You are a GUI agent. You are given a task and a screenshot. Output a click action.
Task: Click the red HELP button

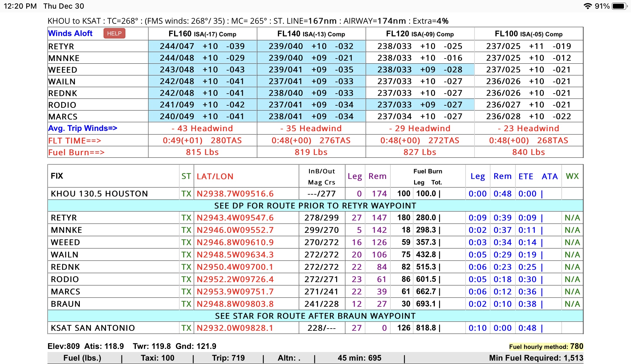pos(114,33)
